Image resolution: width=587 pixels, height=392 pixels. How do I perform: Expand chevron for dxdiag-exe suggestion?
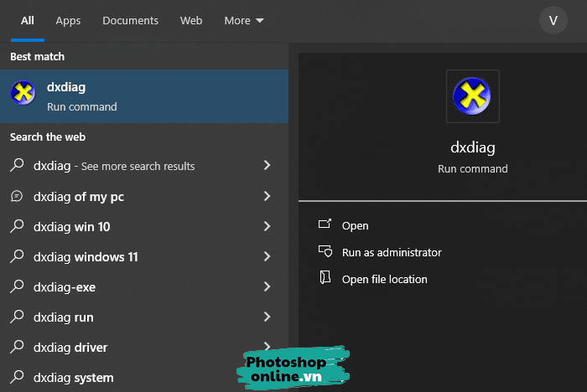point(267,287)
